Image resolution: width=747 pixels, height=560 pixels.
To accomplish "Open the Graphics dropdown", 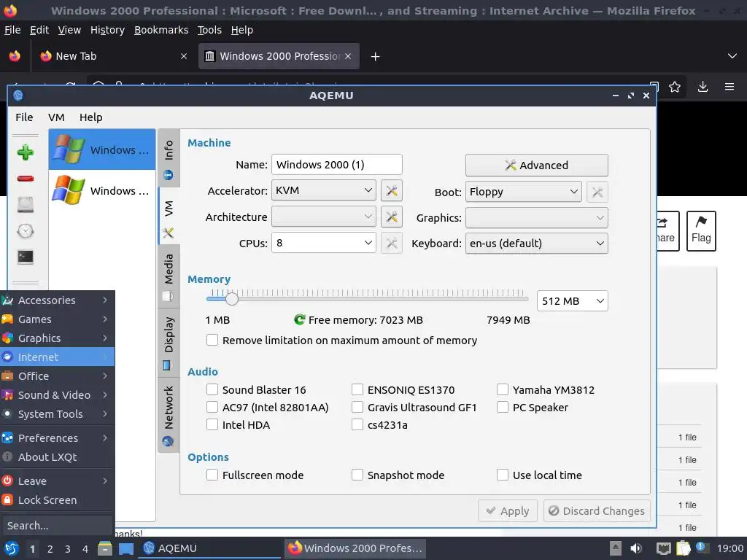I will point(536,217).
